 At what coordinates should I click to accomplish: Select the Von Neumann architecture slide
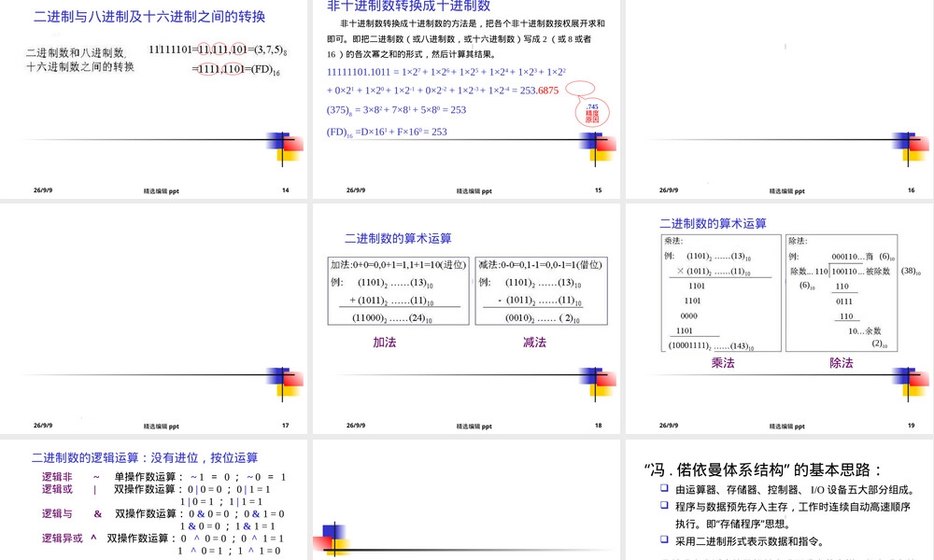(x=779, y=500)
